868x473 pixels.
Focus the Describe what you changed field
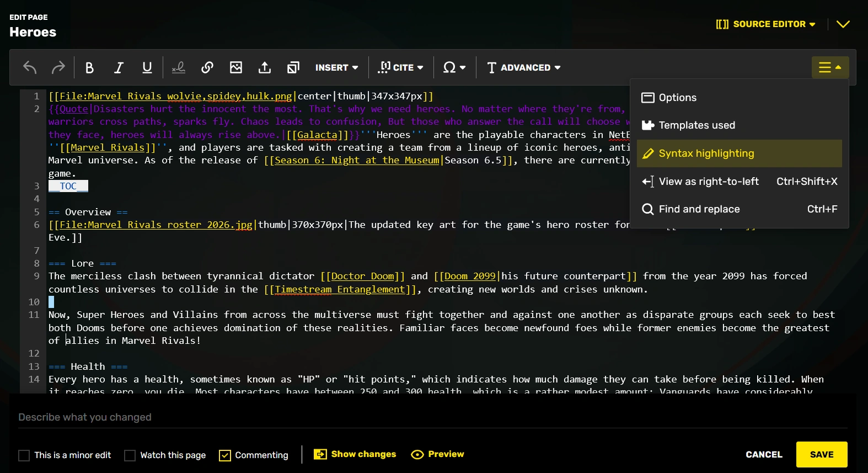[x=433, y=417]
